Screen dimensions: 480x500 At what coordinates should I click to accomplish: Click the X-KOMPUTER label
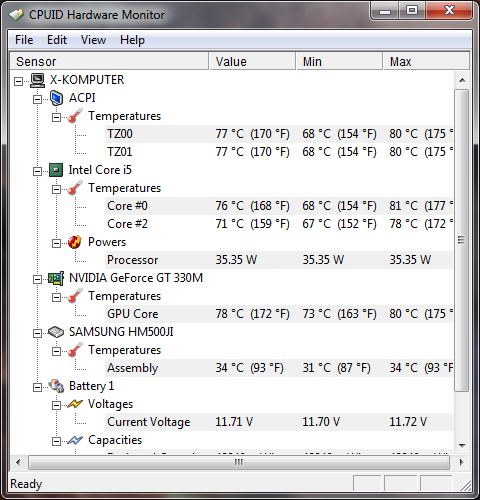pyautogui.click(x=87, y=80)
